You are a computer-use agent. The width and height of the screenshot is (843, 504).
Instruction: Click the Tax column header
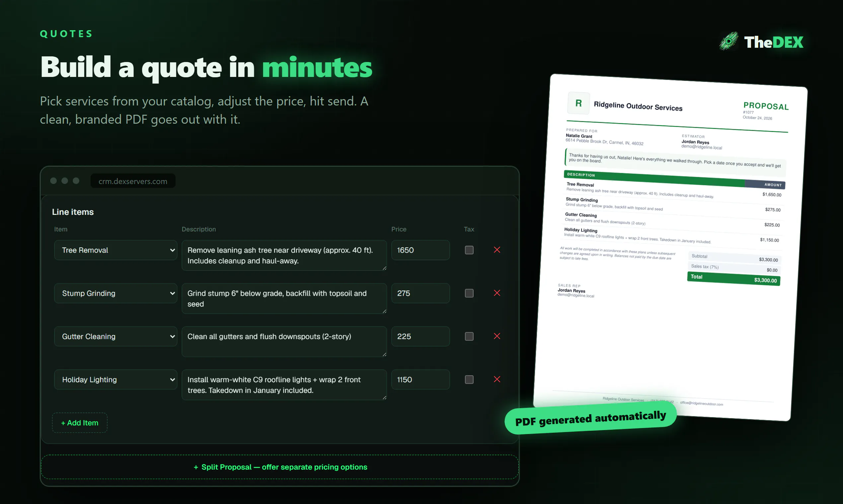[469, 229]
